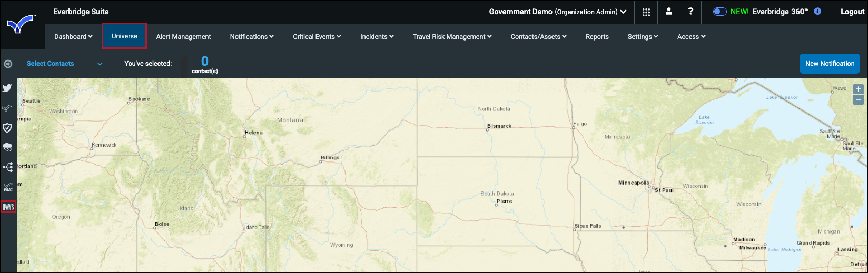
Task: Open the Dashboard dropdown menu
Action: click(73, 36)
